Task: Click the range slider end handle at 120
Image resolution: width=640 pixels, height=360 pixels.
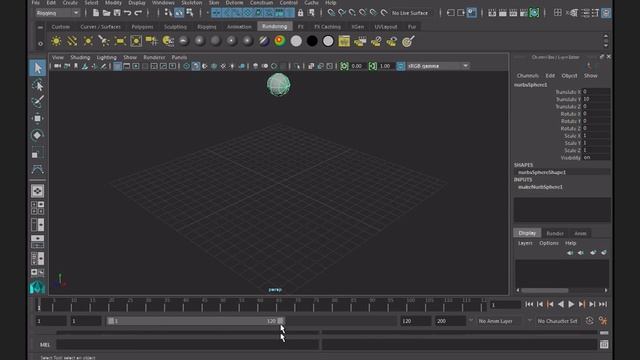Action: (280, 321)
